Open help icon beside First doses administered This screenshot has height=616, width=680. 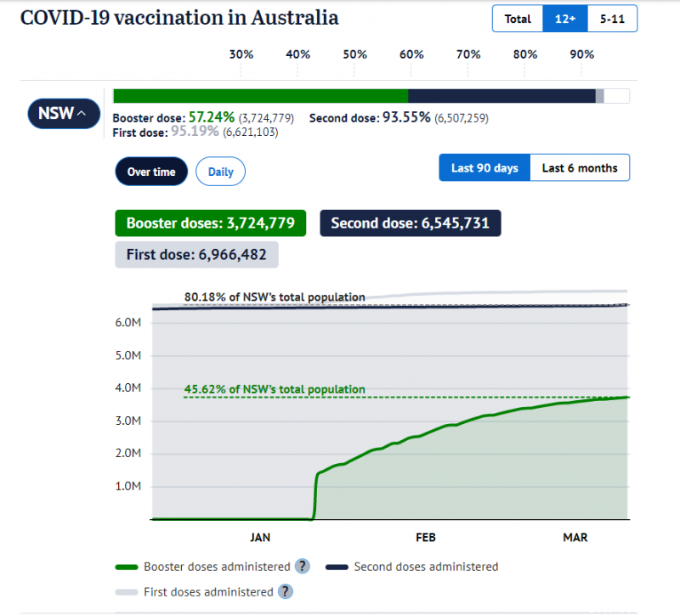point(286,591)
